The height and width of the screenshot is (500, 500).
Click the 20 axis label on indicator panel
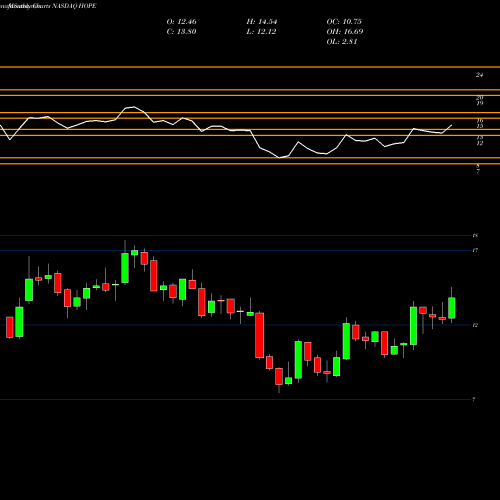(479, 98)
